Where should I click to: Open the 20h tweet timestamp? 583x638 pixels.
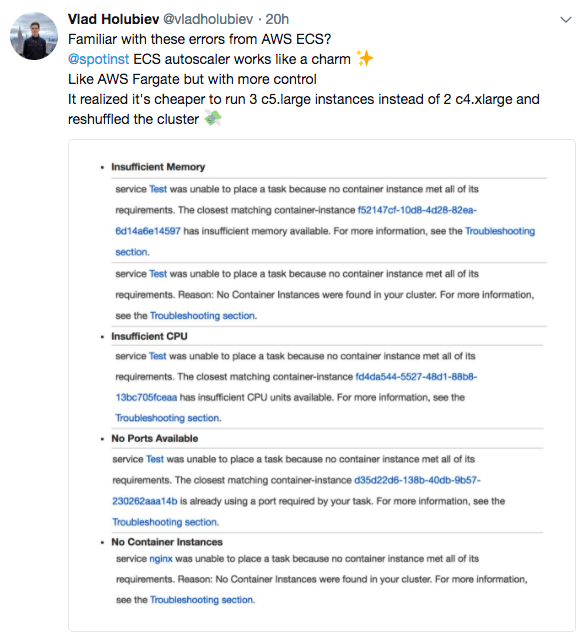point(277,19)
